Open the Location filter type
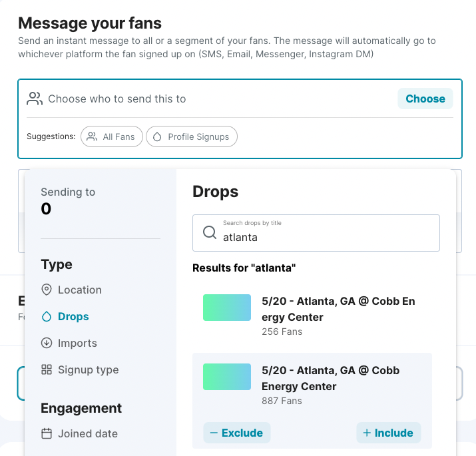 79,290
